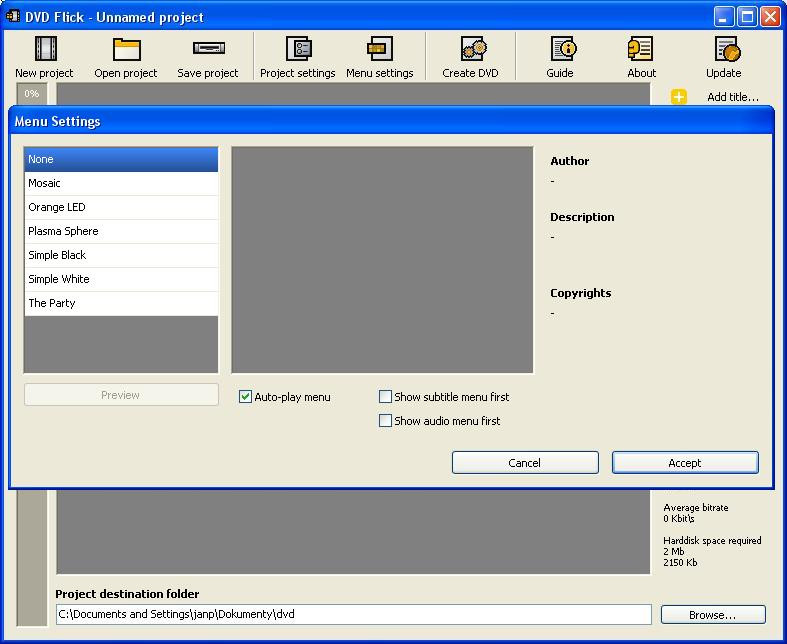Click the Project destination folder path field

(x=354, y=614)
